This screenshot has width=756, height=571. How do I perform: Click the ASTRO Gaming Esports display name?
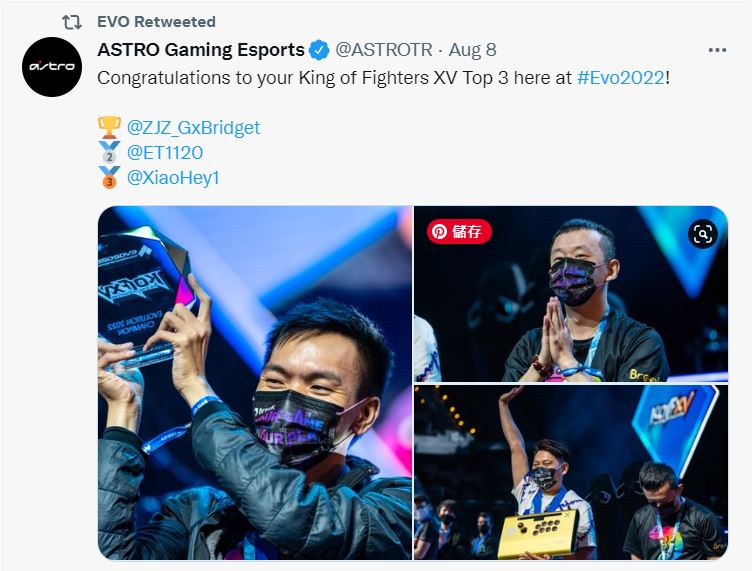pos(201,50)
